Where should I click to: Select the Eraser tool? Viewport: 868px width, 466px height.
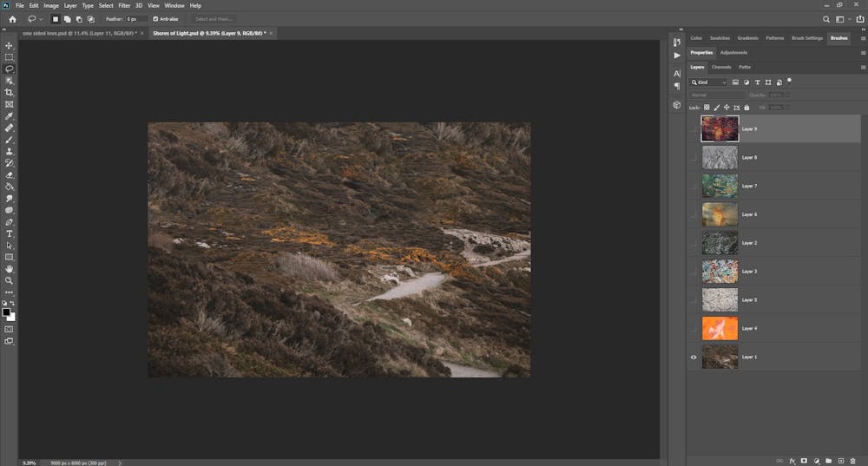9,175
